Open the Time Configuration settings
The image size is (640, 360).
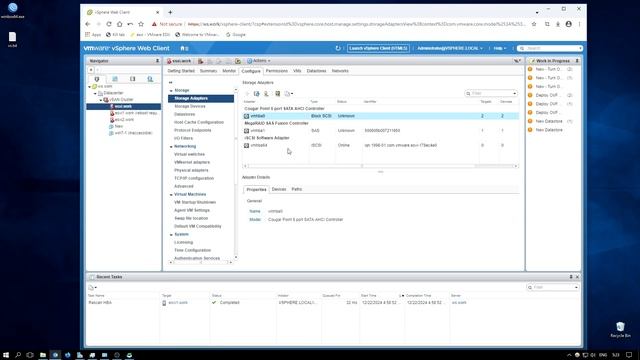[192, 250]
